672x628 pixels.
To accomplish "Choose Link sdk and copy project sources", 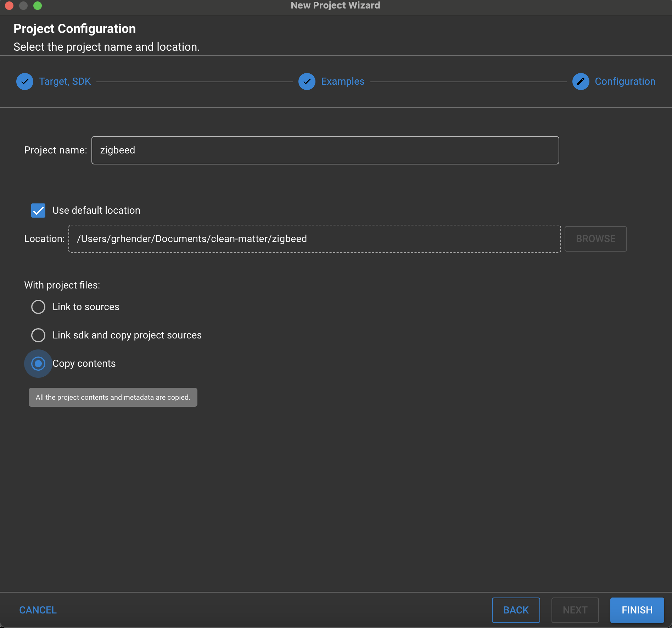I will [x=38, y=335].
